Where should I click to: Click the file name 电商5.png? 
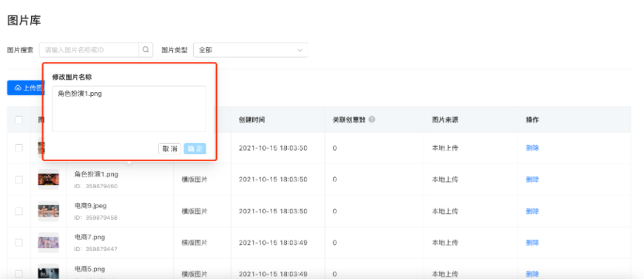point(89,269)
